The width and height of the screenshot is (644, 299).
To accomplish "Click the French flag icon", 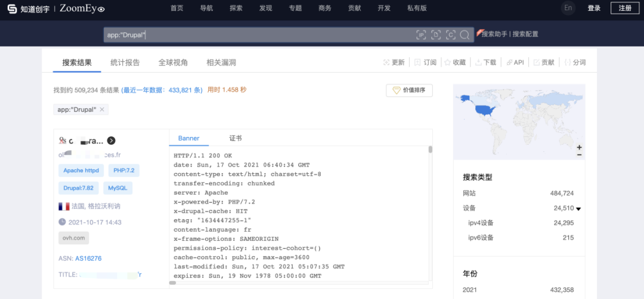I will click(64, 206).
